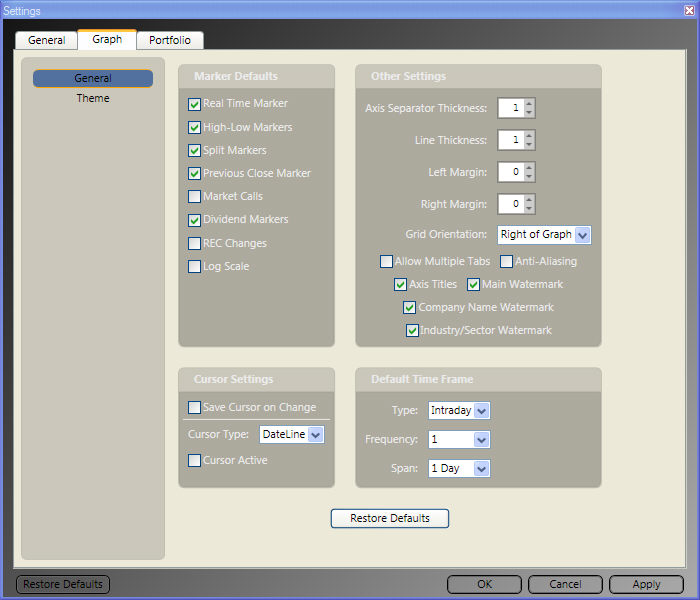The width and height of the screenshot is (700, 600).
Task: Open the General settings tab
Action: click(46, 40)
